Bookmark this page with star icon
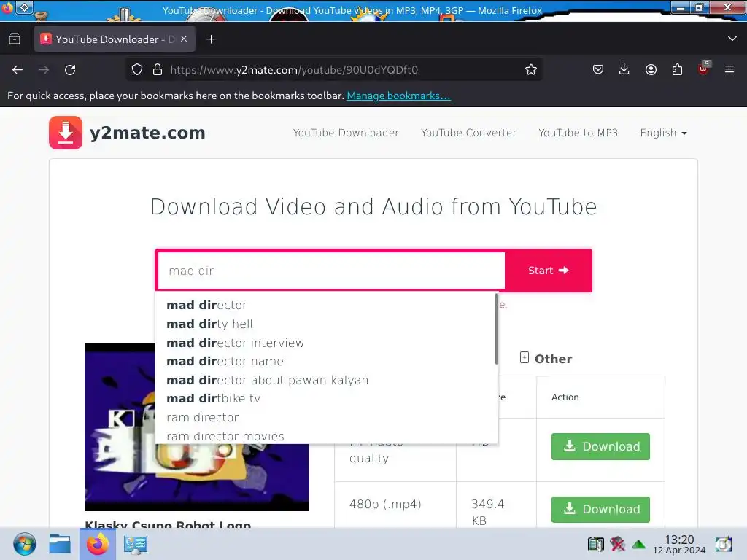 (531, 70)
